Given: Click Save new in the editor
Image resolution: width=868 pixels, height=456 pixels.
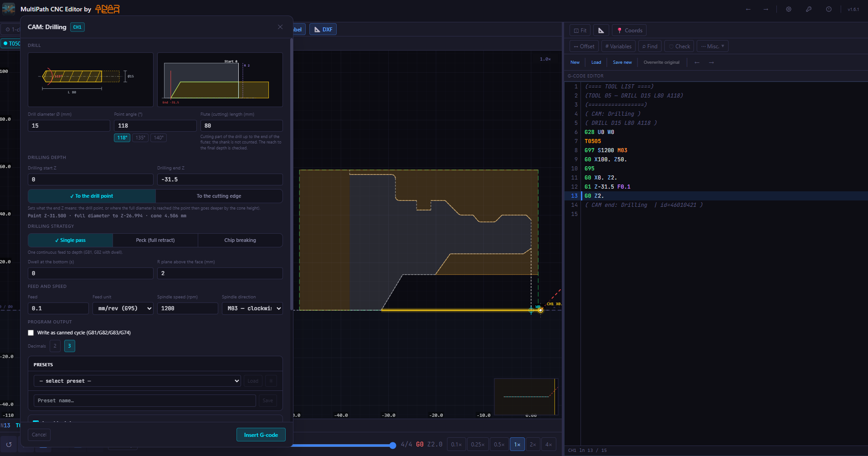Looking at the screenshot, I should [622, 62].
